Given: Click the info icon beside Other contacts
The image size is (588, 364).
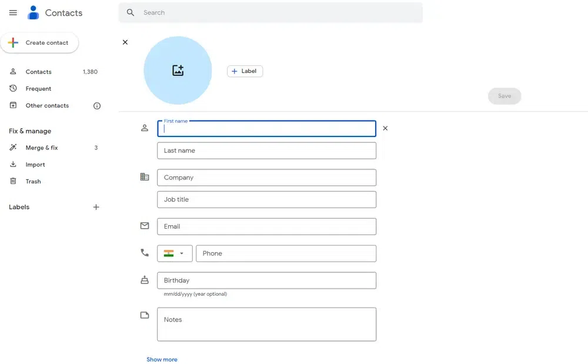Looking at the screenshot, I should pos(97,106).
